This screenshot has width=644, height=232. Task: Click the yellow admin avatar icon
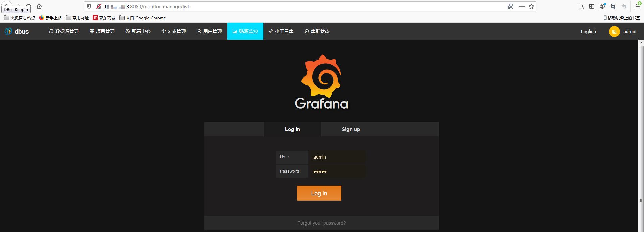614,32
